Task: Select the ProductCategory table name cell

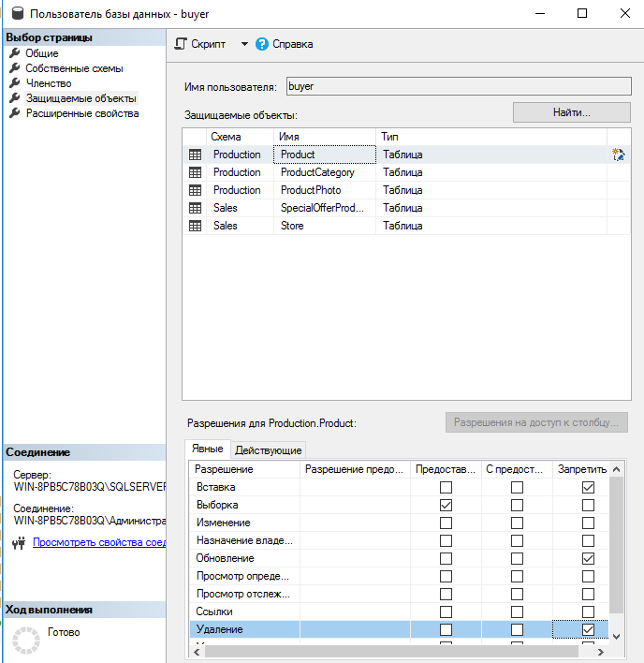Action: pos(325,172)
